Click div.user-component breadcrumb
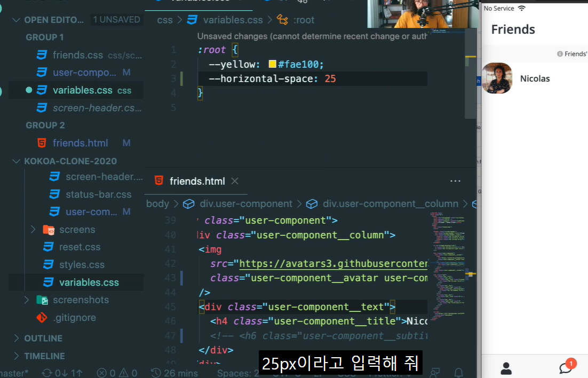Viewport: 588px width, 378px height. (x=245, y=204)
